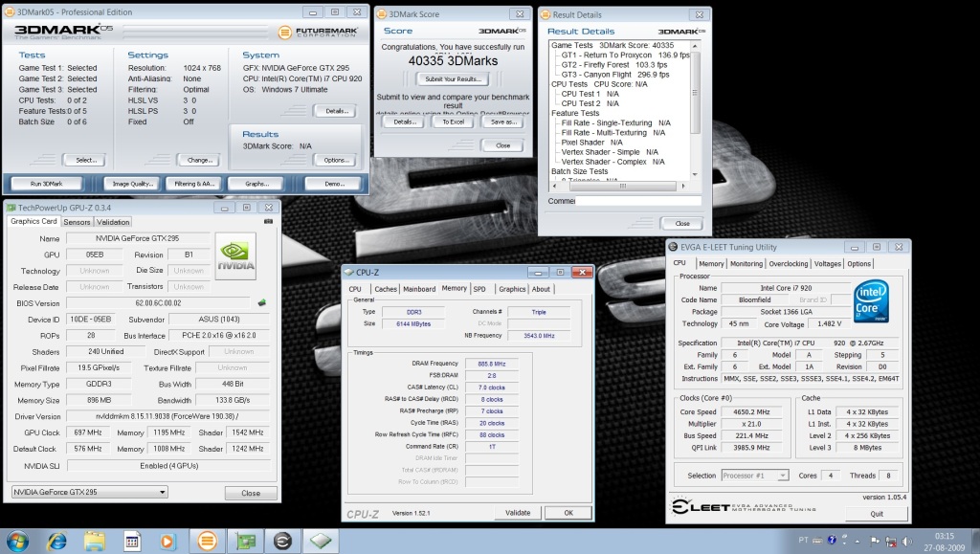Open the Windows Start orb
The height and width of the screenshot is (554, 980).
pyautogui.click(x=17, y=541)
